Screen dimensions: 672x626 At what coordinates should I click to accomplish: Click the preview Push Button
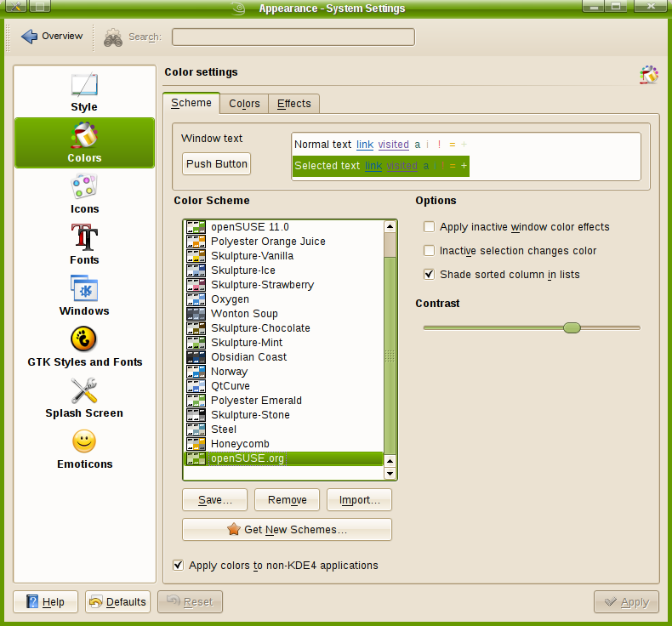pos(216,163)
